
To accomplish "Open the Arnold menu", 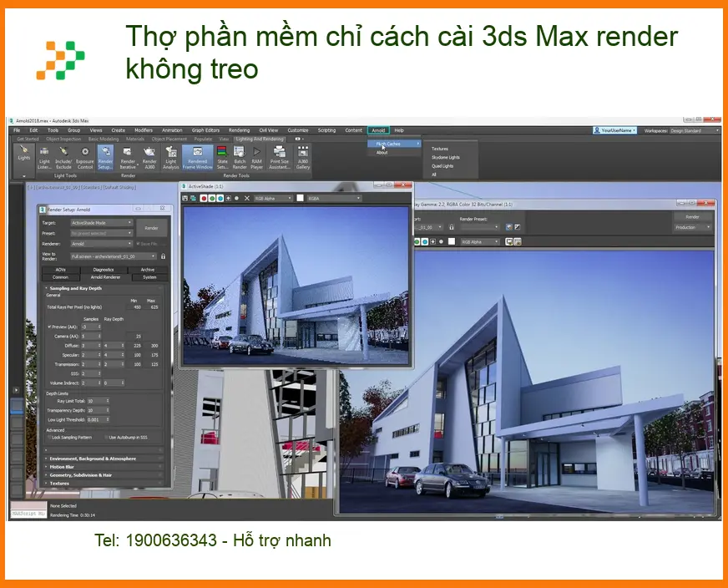I will pyautogui.click(x=378, y=130).
